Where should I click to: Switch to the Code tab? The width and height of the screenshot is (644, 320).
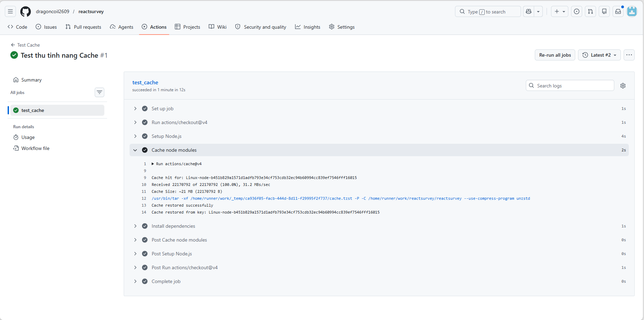click(17, 27)
